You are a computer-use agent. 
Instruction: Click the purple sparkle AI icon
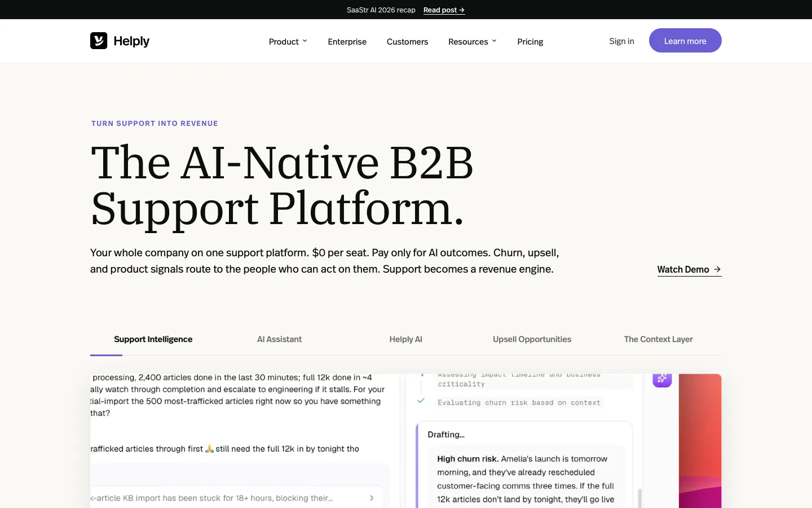pos(662,379)
